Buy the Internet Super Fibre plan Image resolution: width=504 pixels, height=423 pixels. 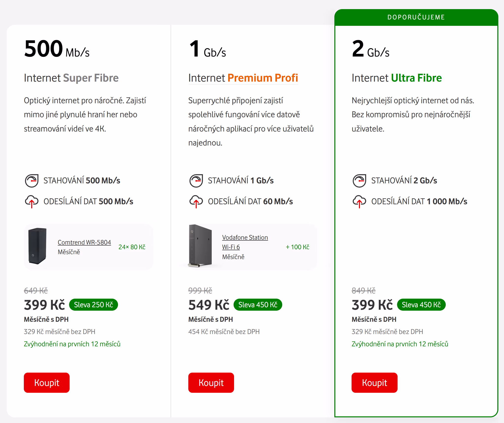[47, 383]
